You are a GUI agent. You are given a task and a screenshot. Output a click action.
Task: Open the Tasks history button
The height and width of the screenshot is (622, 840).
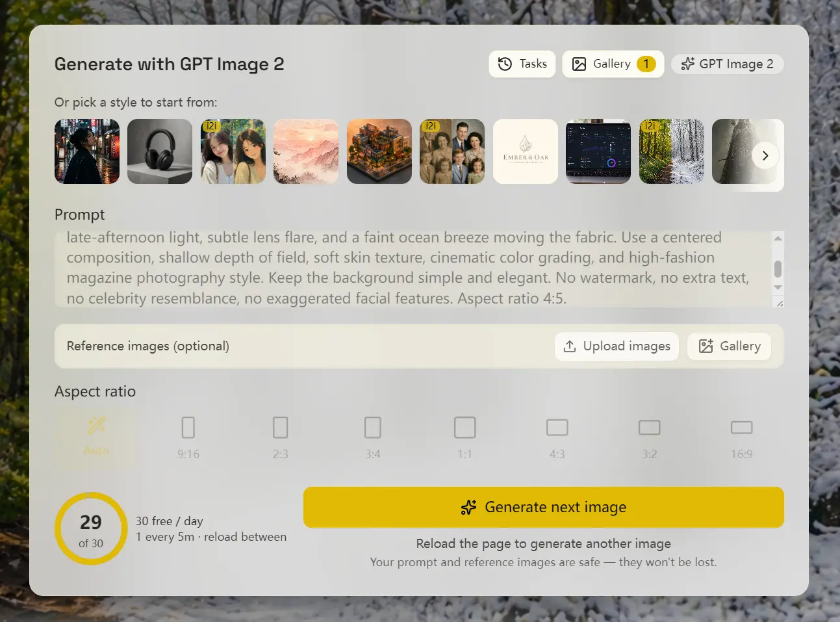[x=522, y=64]
